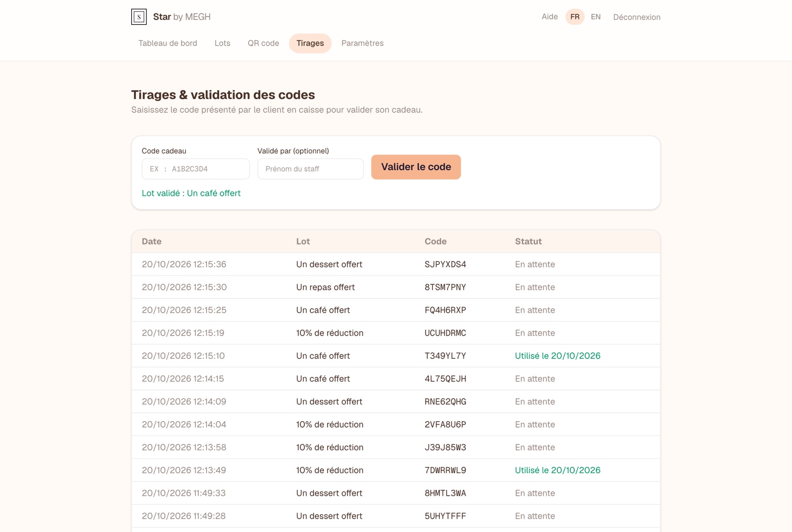Click the Star by MEGH logo icon
Image resolution: width=792 pixels, height=532 pixels.
click(139, 17)
